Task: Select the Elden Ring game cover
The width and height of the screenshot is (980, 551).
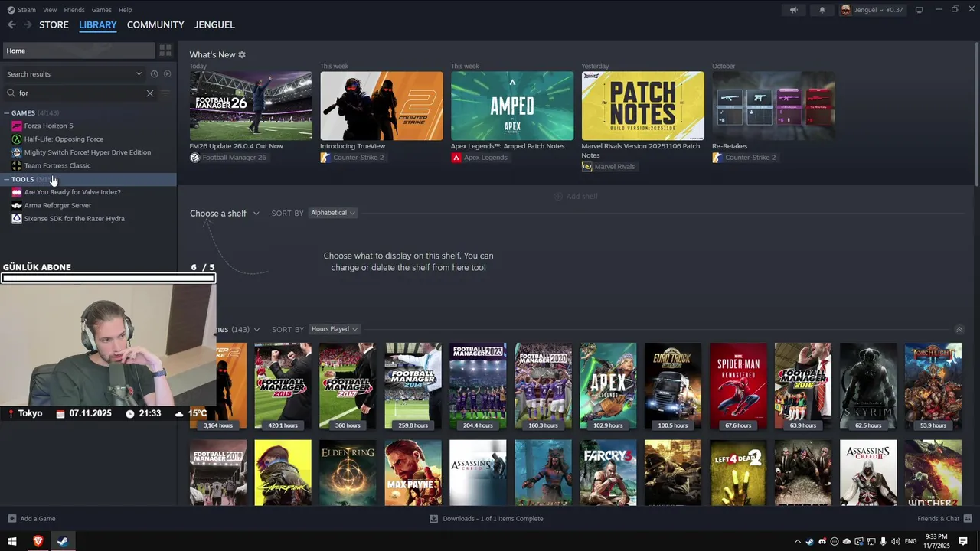Action: coord(348,472)
